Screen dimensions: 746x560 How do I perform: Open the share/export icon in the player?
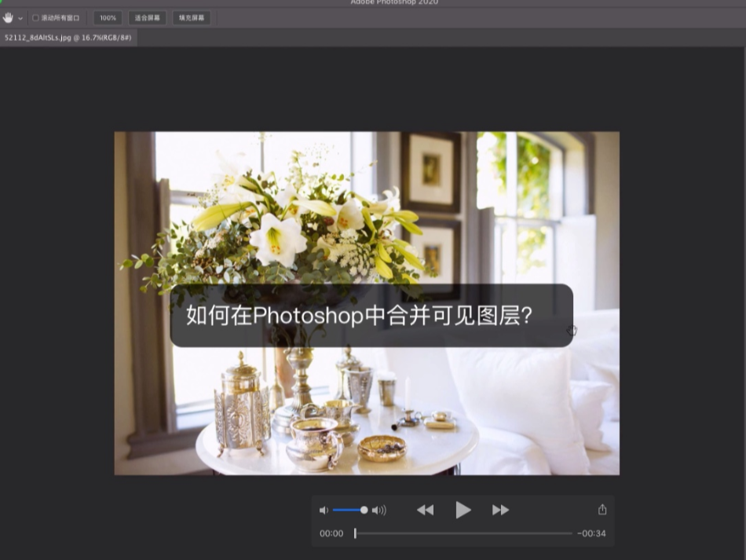click(x=602, y=509)
